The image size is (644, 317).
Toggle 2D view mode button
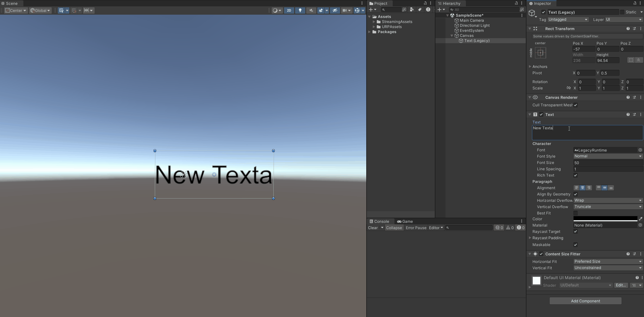[x=289, y=10]
